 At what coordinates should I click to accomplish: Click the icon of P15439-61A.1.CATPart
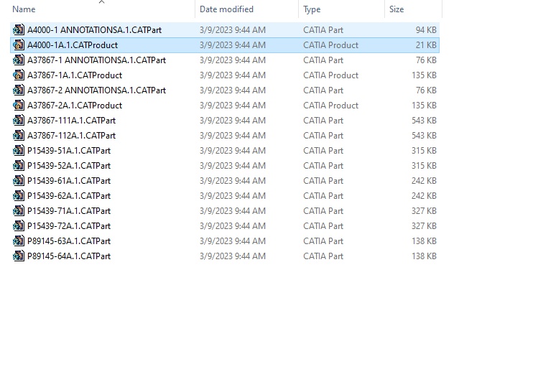click(19, 181)
